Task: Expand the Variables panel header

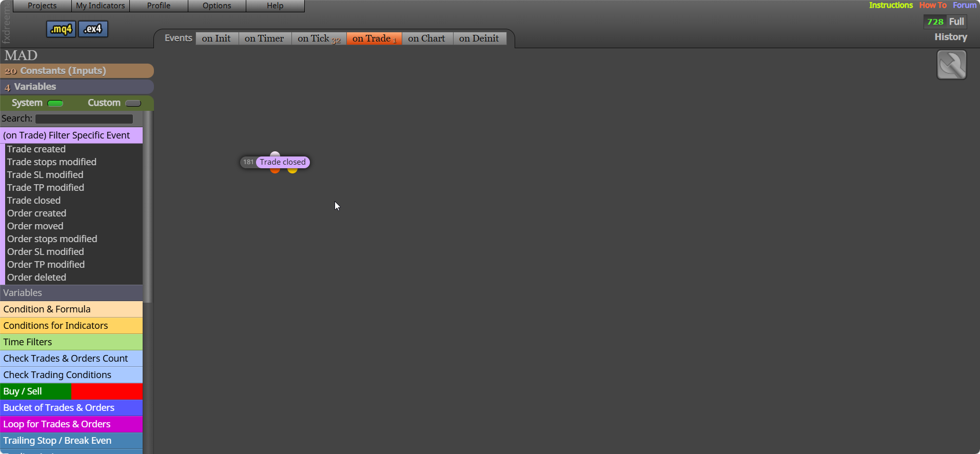Action: [x=77, y=87]
